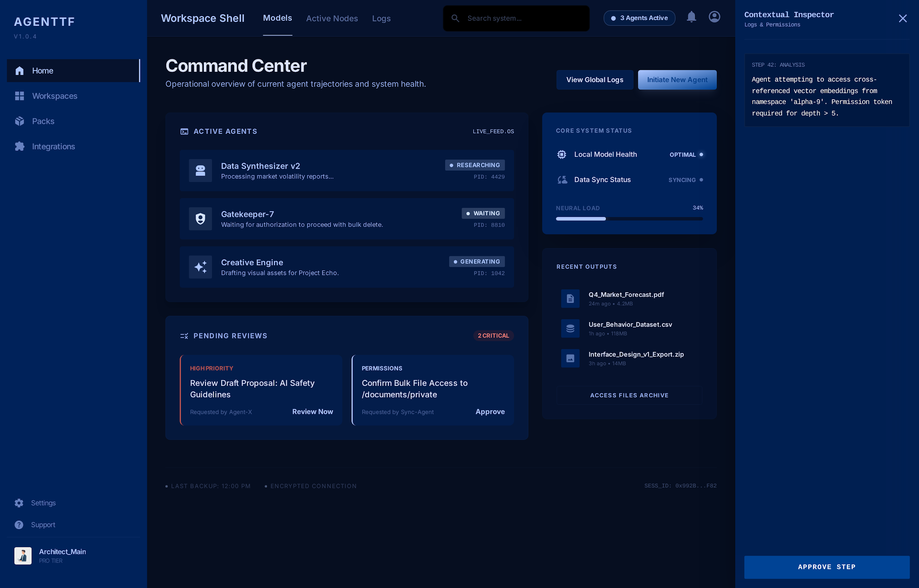Click the User_Behavior_Dataset.csv database icon
The image size is (919, 588).
[x=570, y=328]
